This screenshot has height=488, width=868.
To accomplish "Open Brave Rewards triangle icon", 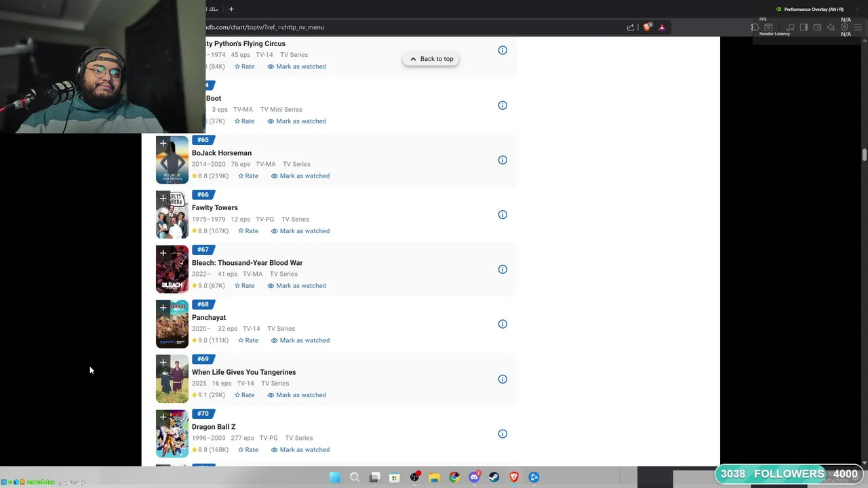I will [662, 27].
